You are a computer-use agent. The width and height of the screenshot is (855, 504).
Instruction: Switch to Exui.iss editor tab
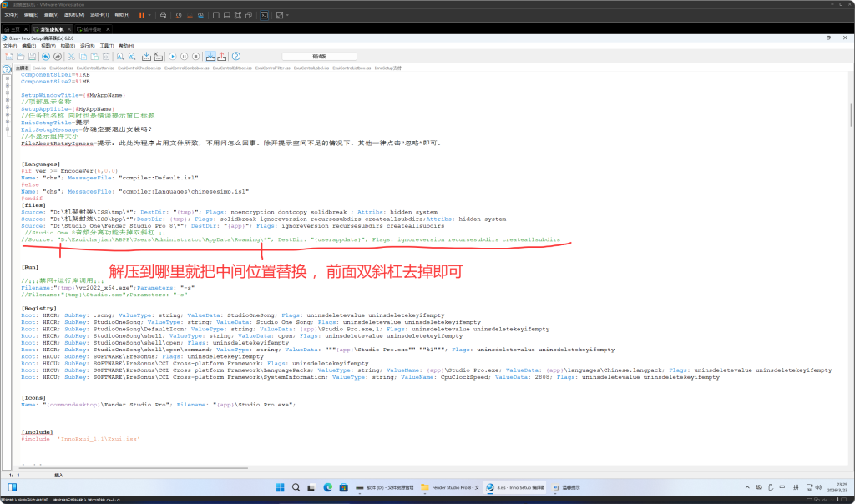(39, 68)
